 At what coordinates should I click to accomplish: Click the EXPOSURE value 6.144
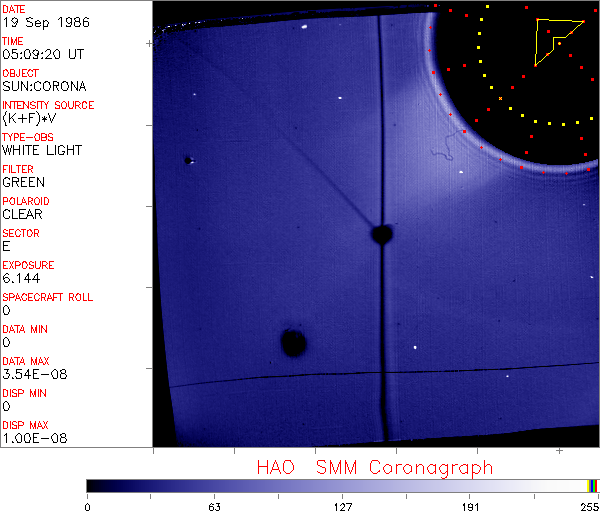21,278
